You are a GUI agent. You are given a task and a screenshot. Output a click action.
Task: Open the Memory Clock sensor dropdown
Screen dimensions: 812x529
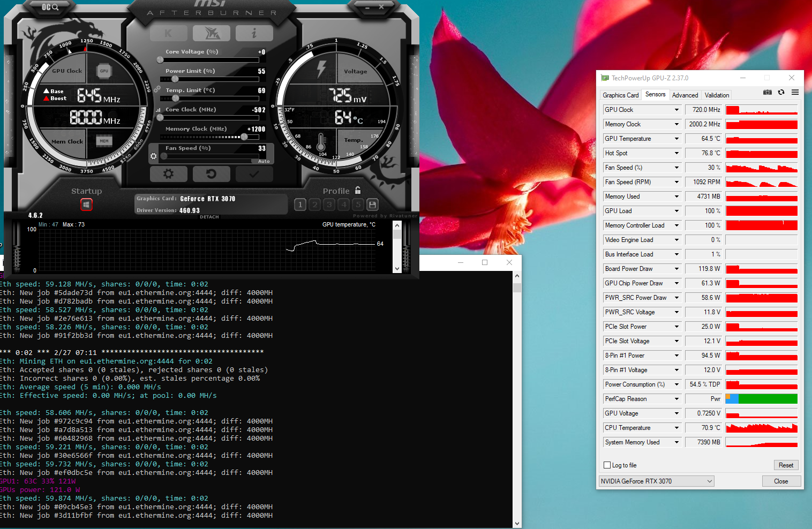[676, 124]
